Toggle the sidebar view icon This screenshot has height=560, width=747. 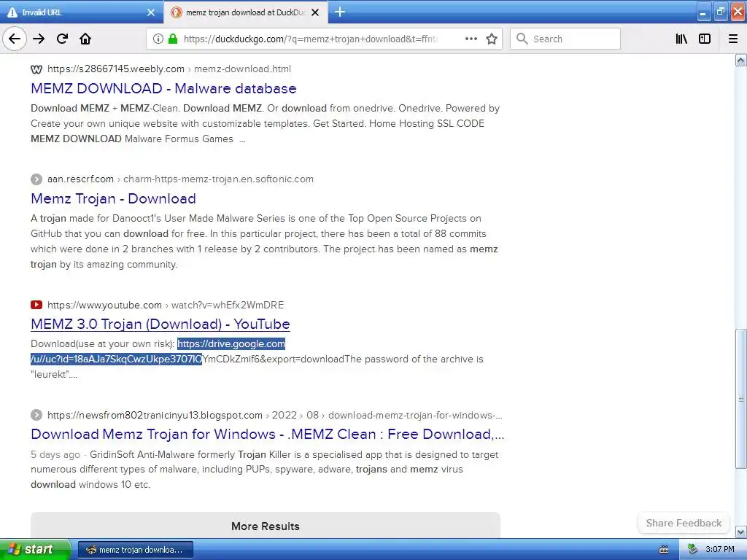click(705, 39)
